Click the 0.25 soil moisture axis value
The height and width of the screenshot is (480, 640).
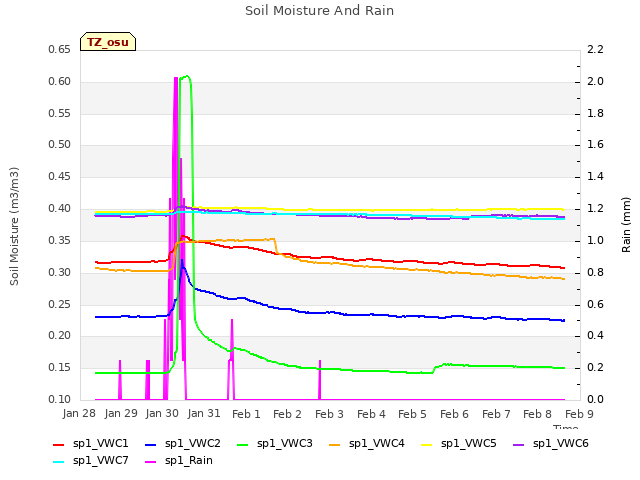(x=60, y=304)
